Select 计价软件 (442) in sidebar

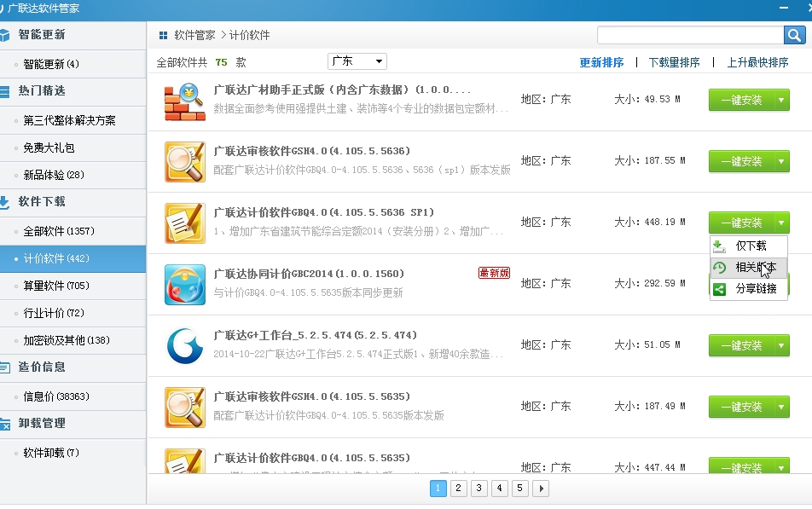tap(72, 258)
